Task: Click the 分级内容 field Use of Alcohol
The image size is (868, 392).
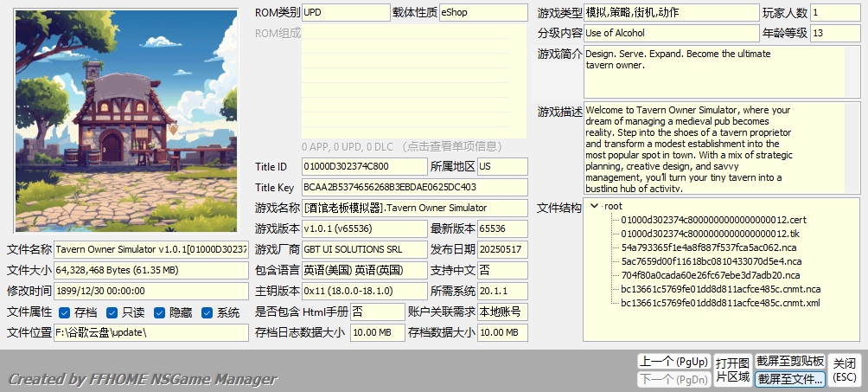Action: pos(672,33)
